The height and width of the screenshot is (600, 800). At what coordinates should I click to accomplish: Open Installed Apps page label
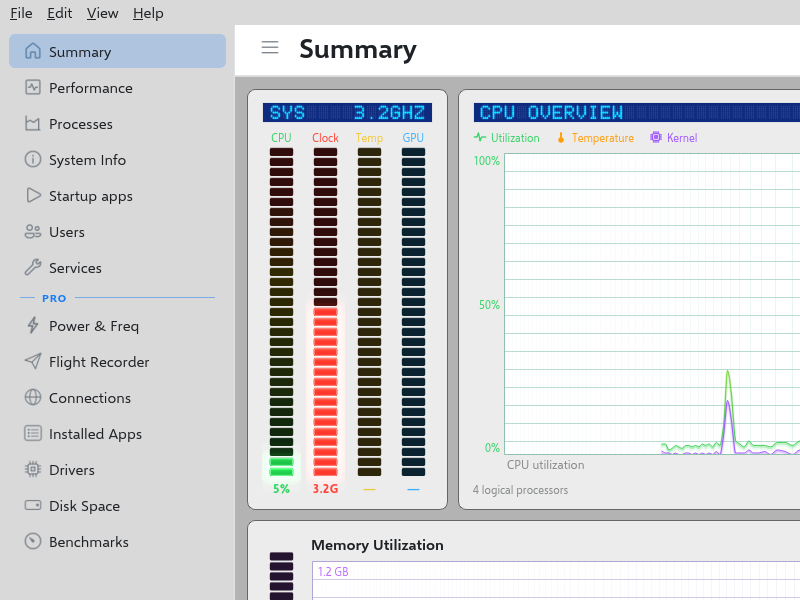[x=95, y=434]
